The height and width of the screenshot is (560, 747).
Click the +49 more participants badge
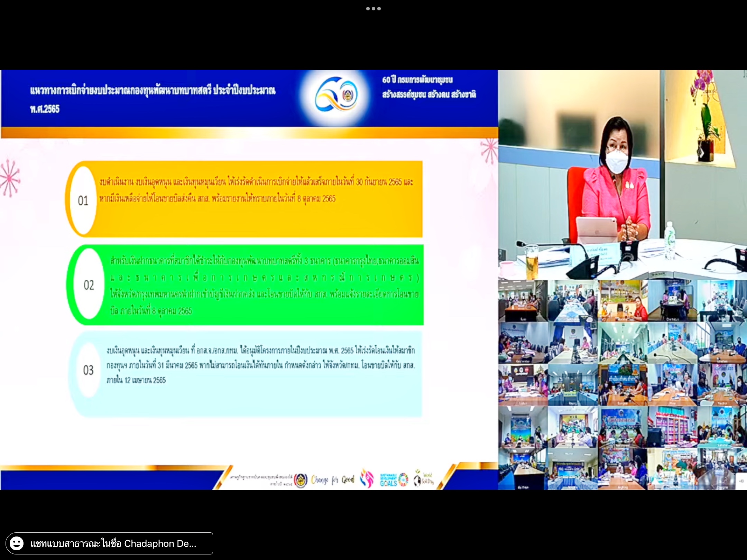coord(741,481)
